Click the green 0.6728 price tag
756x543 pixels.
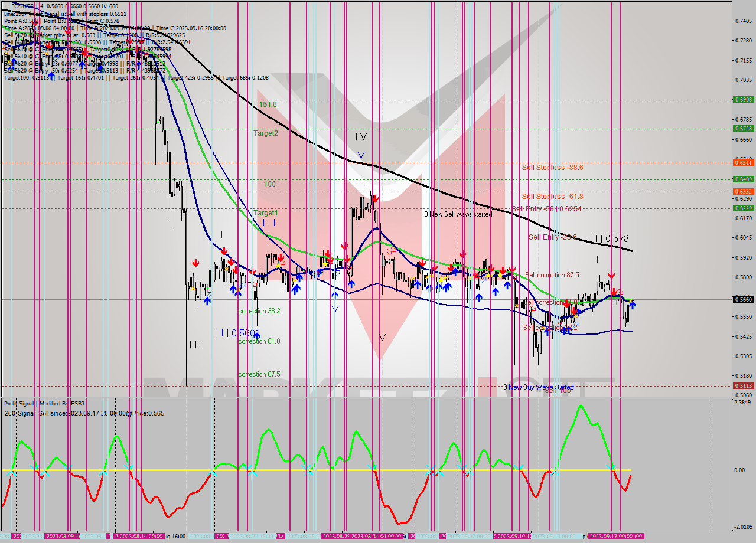coord(742,128)
